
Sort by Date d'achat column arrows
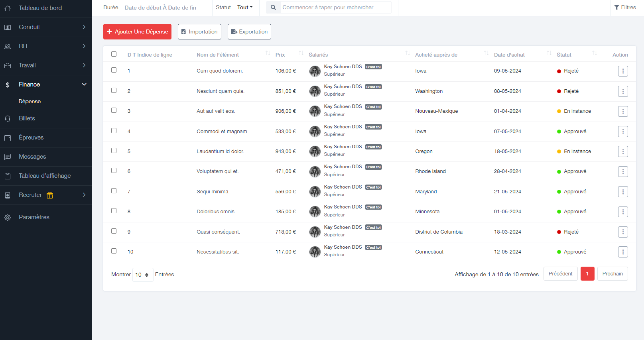click(x=549, y=53)
